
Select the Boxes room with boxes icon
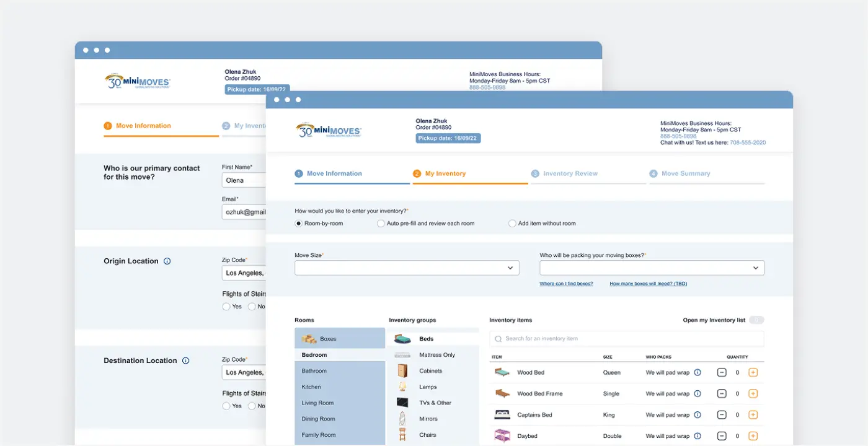[x=309, y=339]
